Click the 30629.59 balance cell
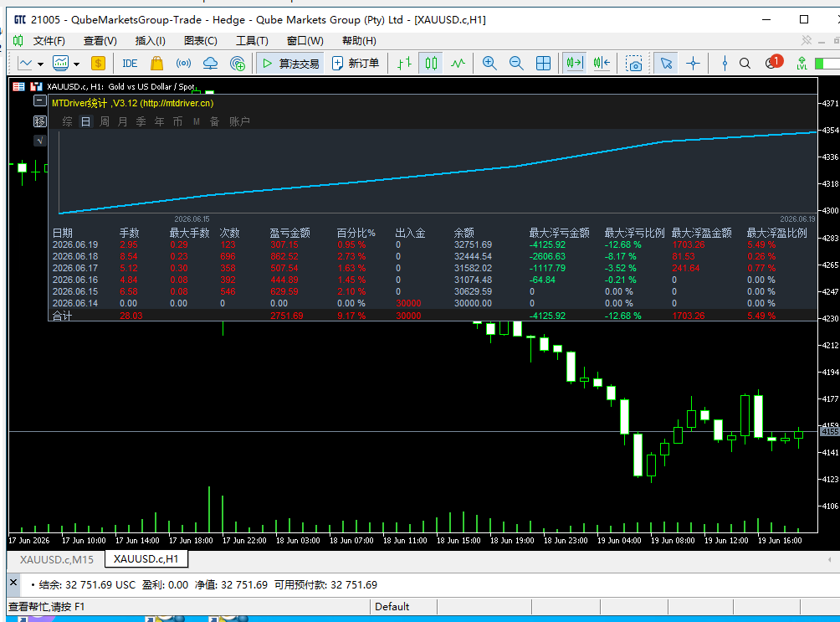 [x=473, y=291]
